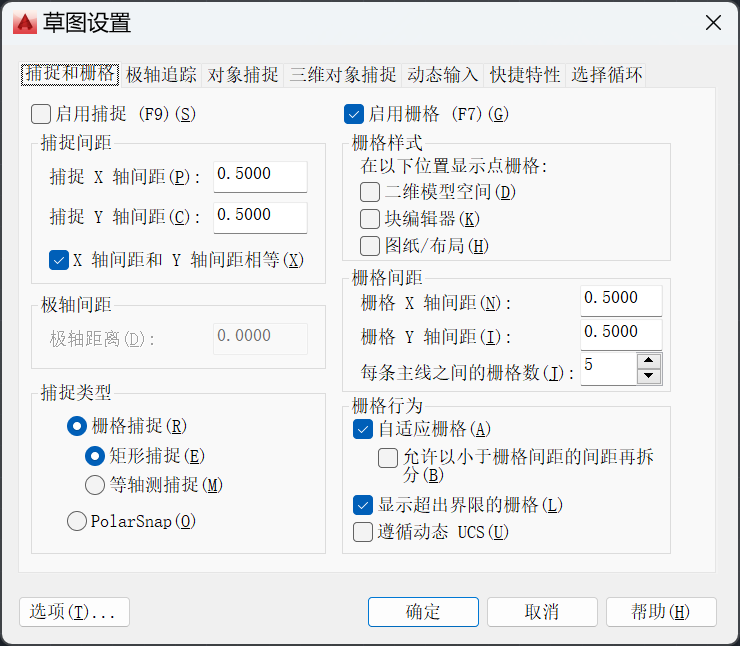740x646 pixels.
Task: Uncheck 显示超出界限的栅格
Action: (x=363, y=505)
